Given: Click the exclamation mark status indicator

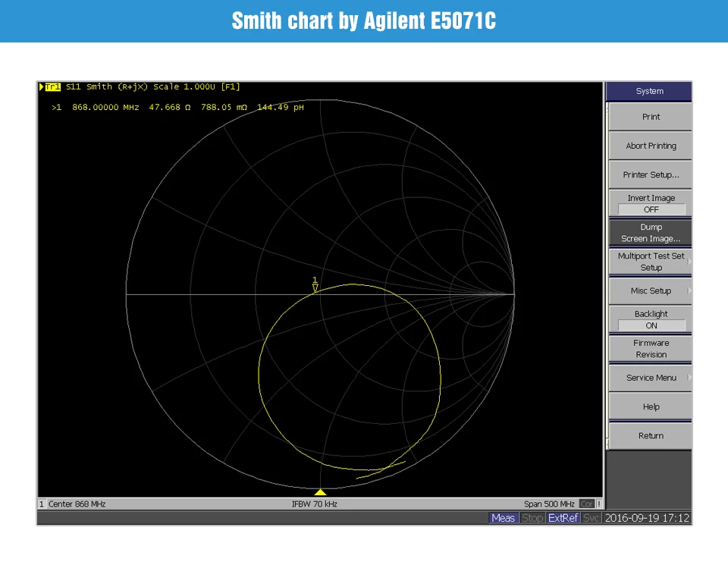Looking at the screenshot, I should [x=598, y=504].
